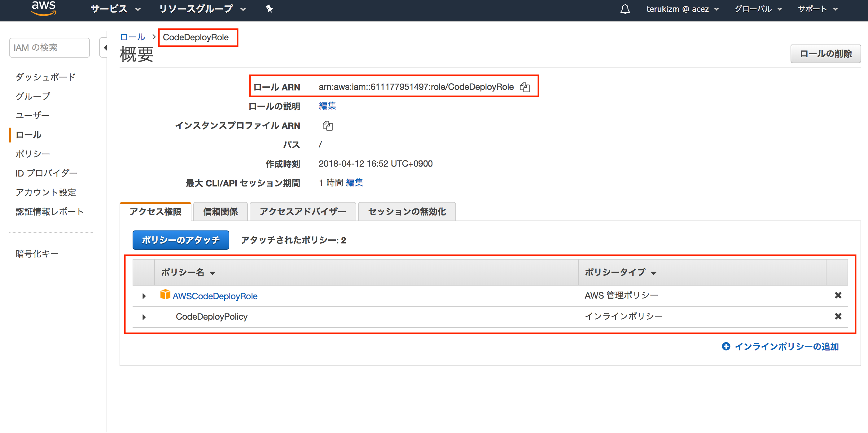Click CodeDeployRole in the breadcrumb
Image resolution: width=868 pixels, height=433 pixels.
(x=196, y=37)
